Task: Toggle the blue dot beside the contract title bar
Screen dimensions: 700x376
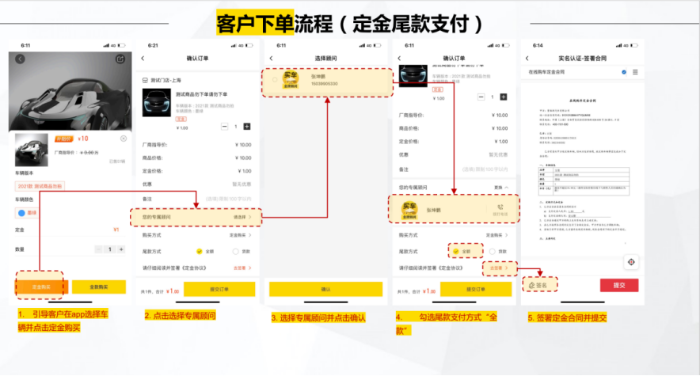Action: pos(624,72)
